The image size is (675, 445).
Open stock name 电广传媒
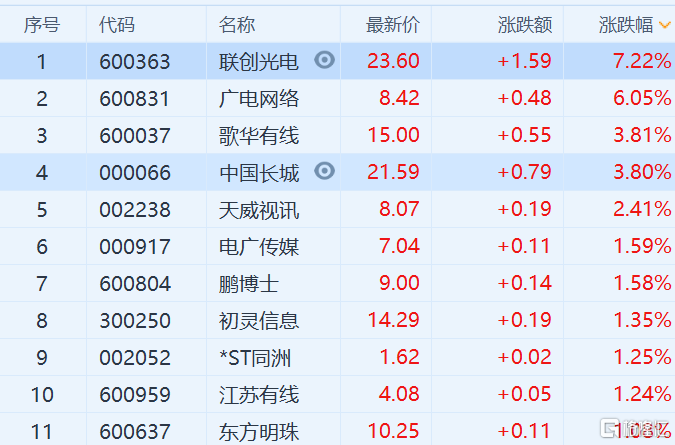(259, 247)
